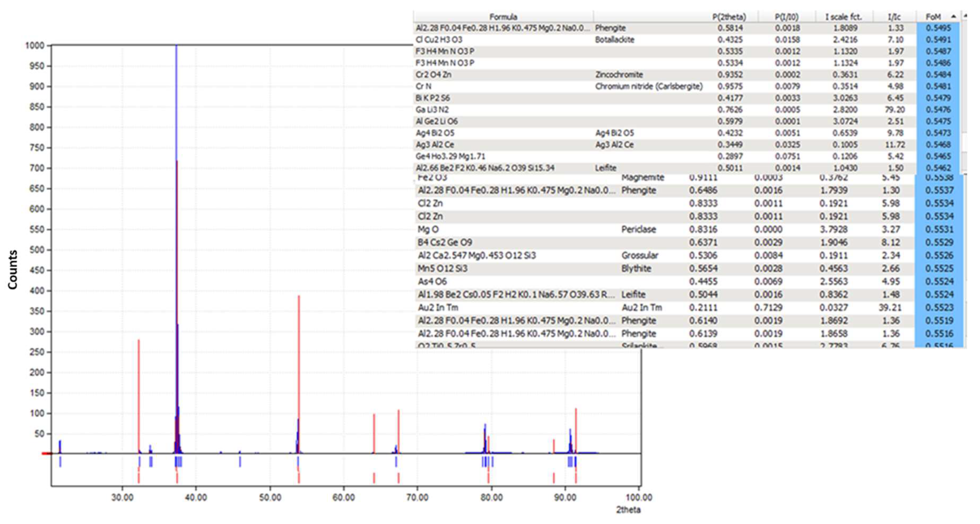Select the Zincochromite Cr2 O4 Zn entry

[x=619, y=74]
